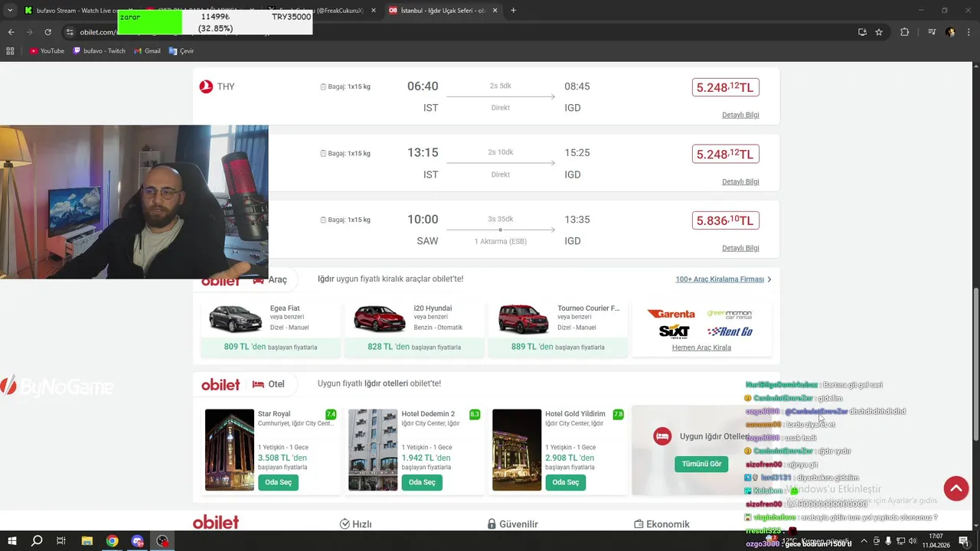Open the Chrome profile avatar
The image size is (980, 551).
tap(950, 32)
